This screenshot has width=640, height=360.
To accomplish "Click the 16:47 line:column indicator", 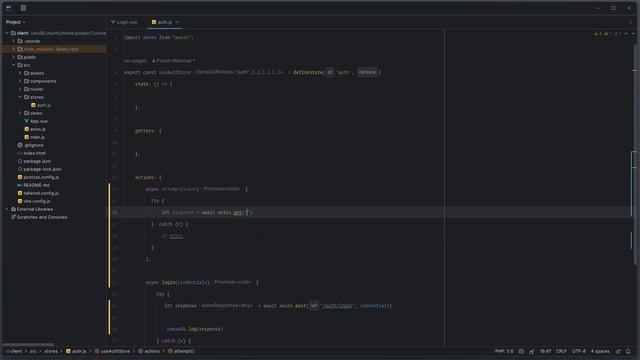I will point(545,351).
